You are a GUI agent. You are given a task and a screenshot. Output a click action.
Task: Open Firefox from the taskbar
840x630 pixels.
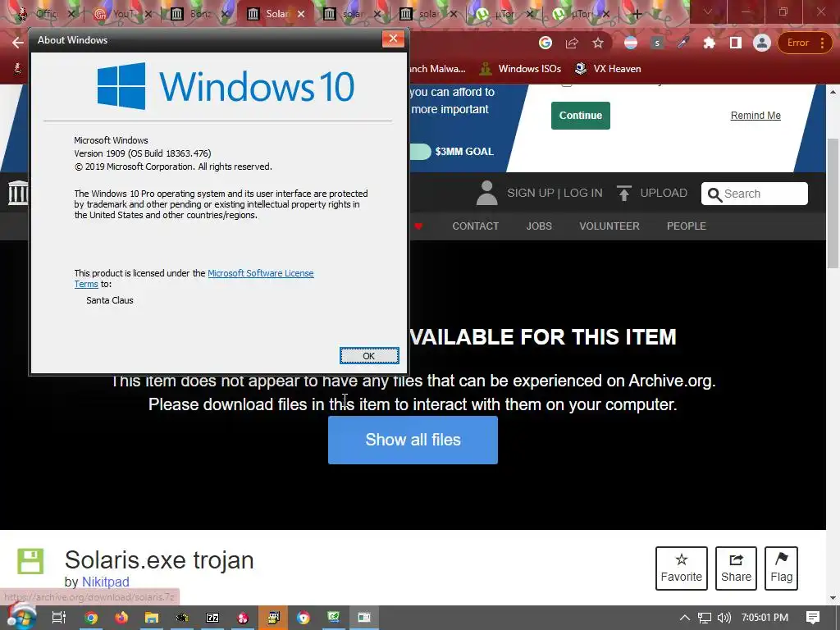(121, 618)
